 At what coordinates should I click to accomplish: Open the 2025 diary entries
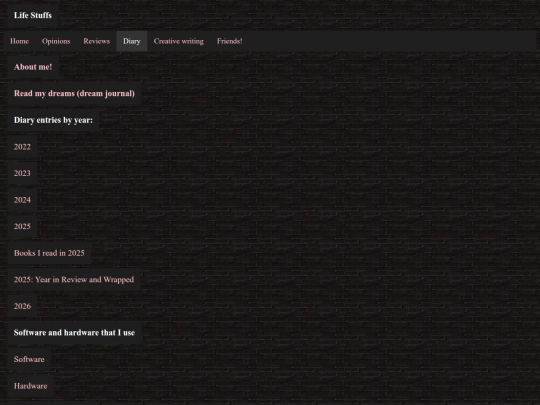22,226
